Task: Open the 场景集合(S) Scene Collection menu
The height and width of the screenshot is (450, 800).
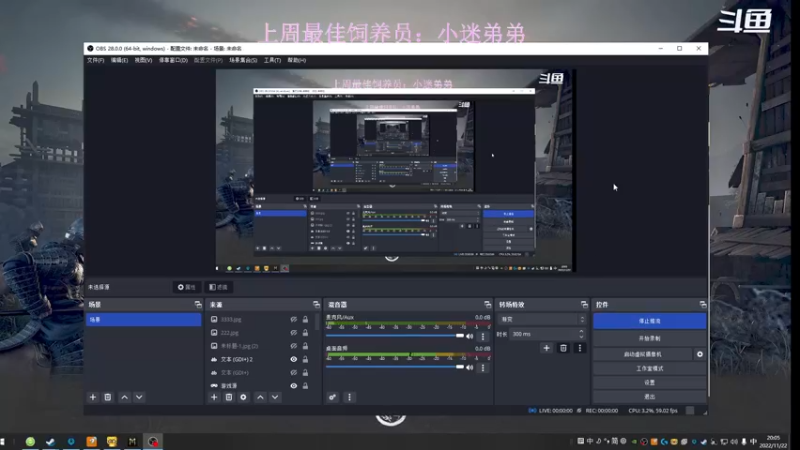Action: click(x=243, y=60)
